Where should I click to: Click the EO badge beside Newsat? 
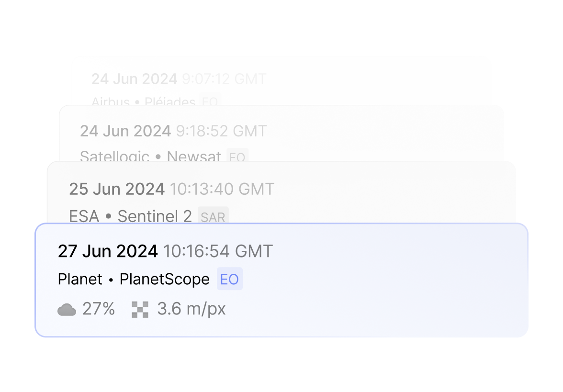point(237,157)
